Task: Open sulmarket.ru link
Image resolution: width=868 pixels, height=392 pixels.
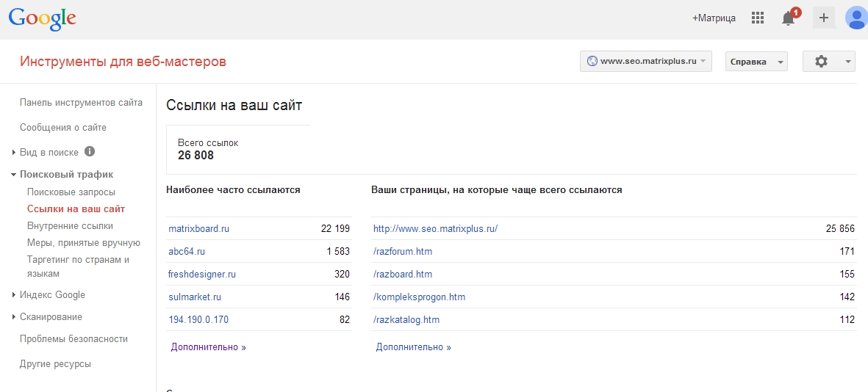Action: [195, 297]
